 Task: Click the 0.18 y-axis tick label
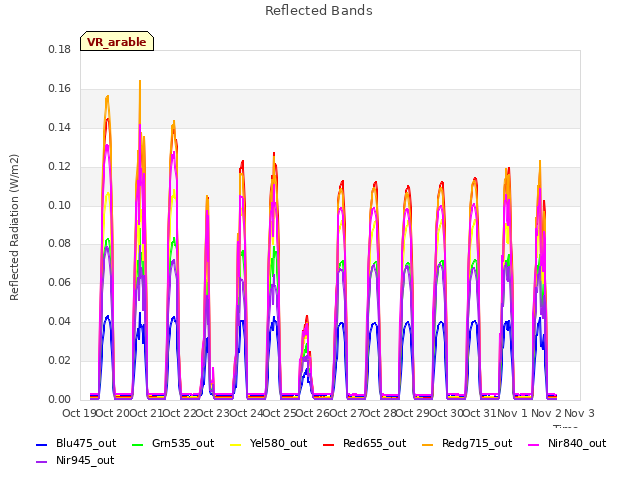pos(59,49)
